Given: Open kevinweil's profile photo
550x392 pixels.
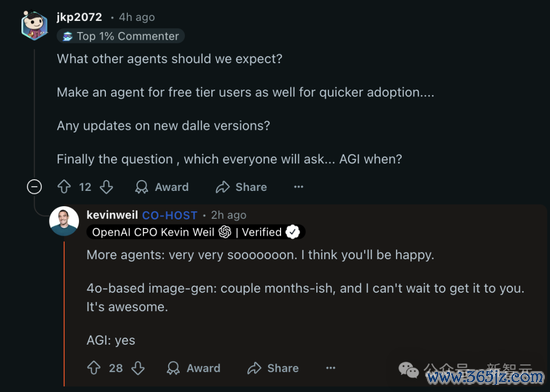Looking at the screenshot, I should click(64, 221).
